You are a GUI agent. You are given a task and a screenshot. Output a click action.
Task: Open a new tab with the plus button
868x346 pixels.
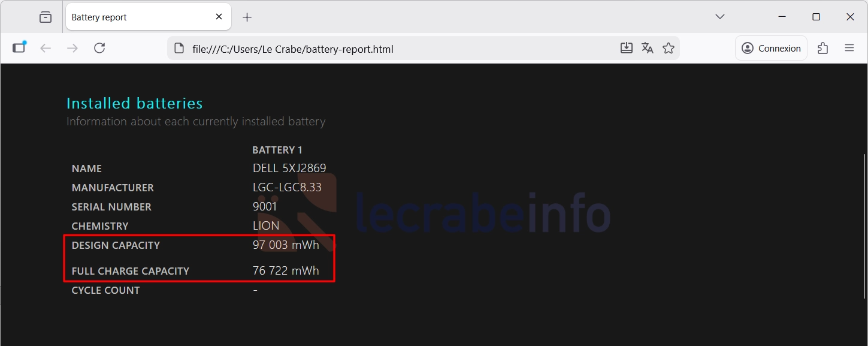point(247,17)
